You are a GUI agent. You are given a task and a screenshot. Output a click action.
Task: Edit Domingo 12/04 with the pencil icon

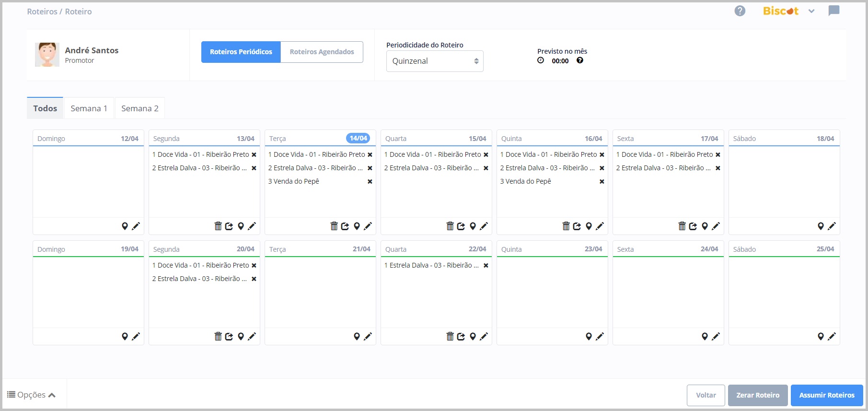(x=136, y=226)
